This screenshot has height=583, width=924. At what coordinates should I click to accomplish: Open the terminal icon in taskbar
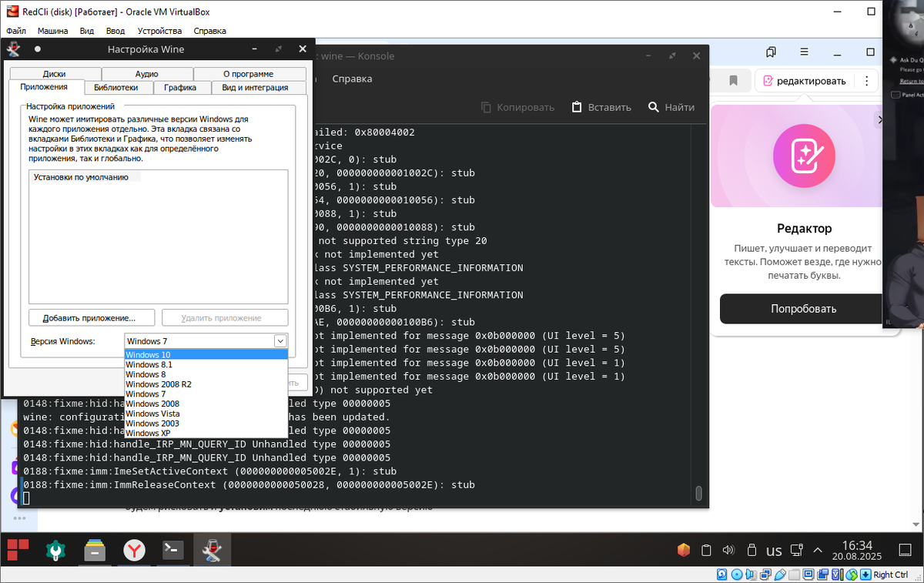[172, 550]
